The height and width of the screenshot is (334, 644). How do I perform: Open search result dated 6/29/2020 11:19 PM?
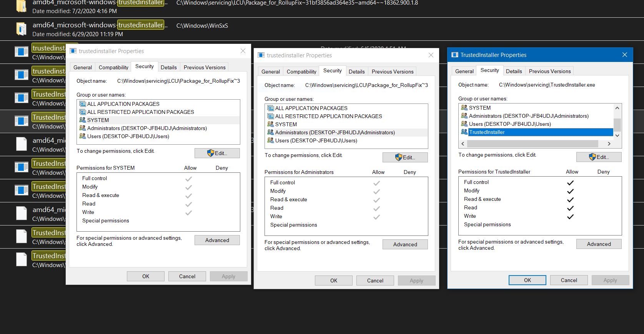point(322,29)
